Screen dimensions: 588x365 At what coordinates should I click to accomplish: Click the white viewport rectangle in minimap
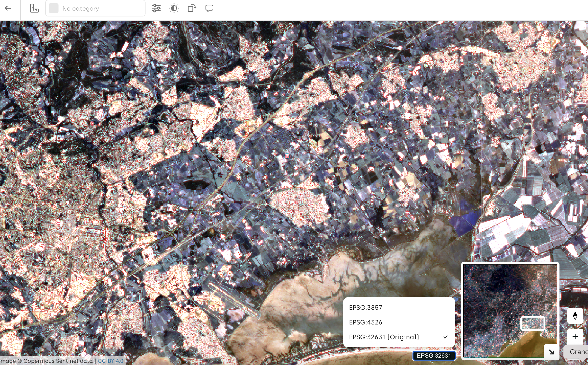(532, 323)
